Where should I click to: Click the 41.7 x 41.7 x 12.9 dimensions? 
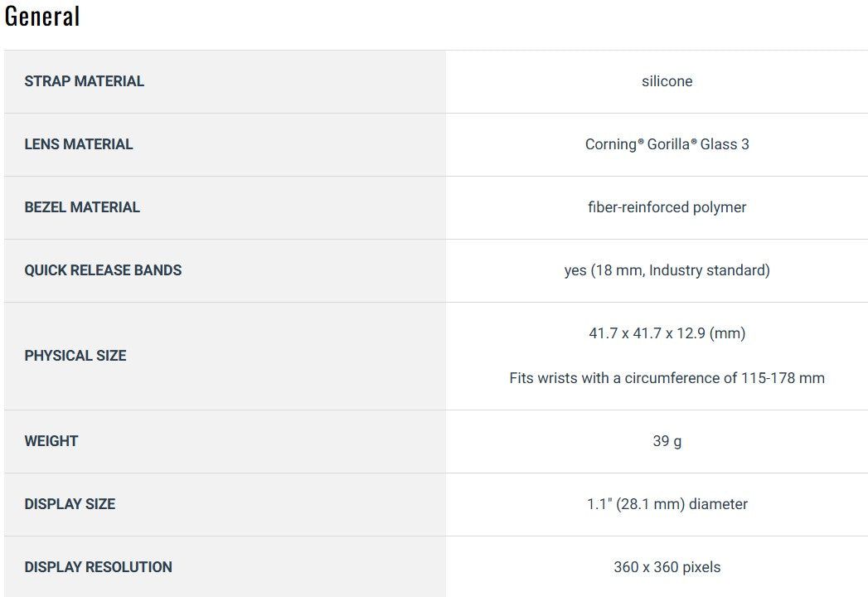pyautogui.click(x=667, y=333)
